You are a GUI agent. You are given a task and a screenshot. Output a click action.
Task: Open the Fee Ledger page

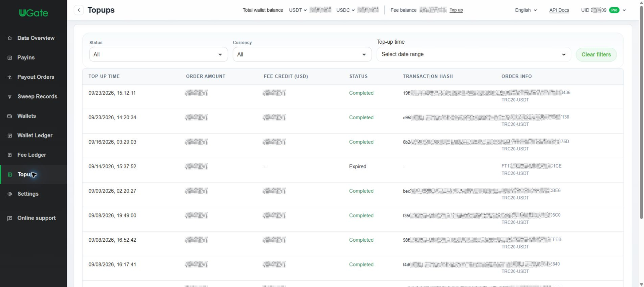pyautogui.click(x=32, y=155)
